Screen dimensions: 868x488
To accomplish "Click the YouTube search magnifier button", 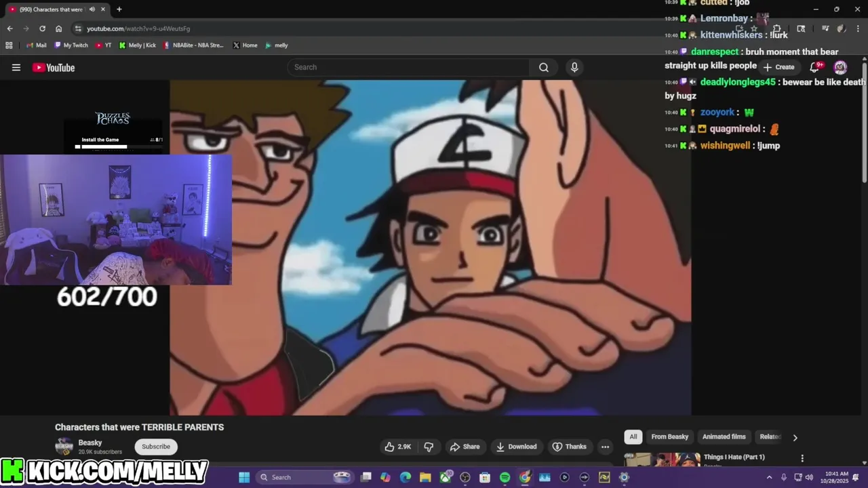I will 544,67.
